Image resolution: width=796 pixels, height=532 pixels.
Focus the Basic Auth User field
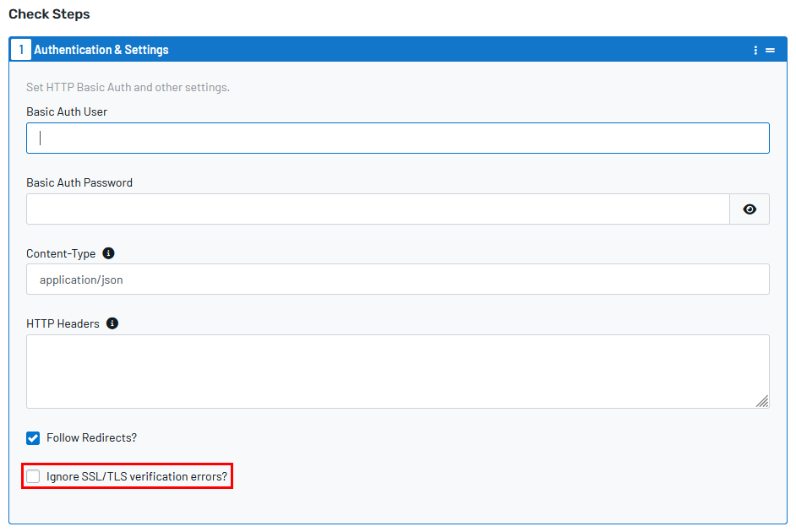pos(397,138)
